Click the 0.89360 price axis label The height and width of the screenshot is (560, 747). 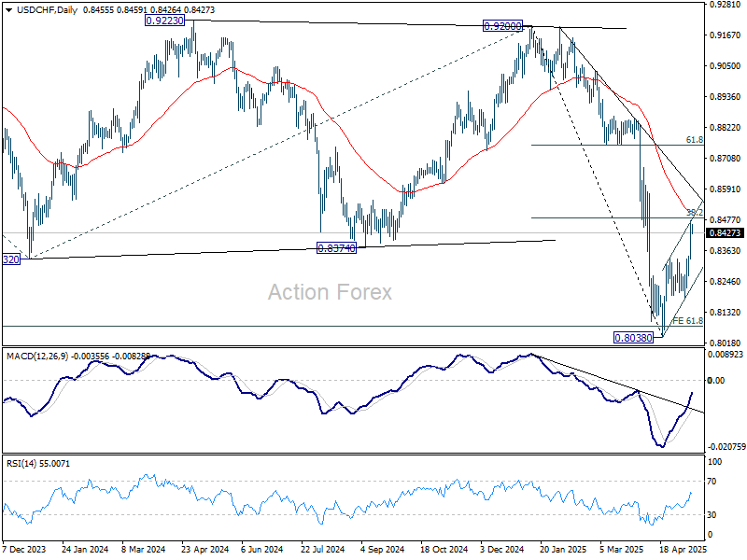[x=726, y=97]
